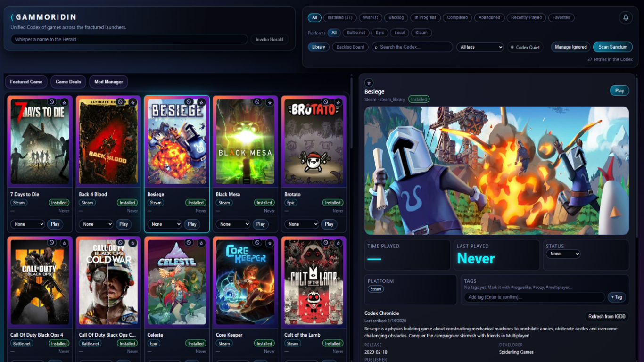This screenshot has width=644, height=362.
Task: Favorite 7 Days to Die with star icon
Action: [x=65, y=102]
